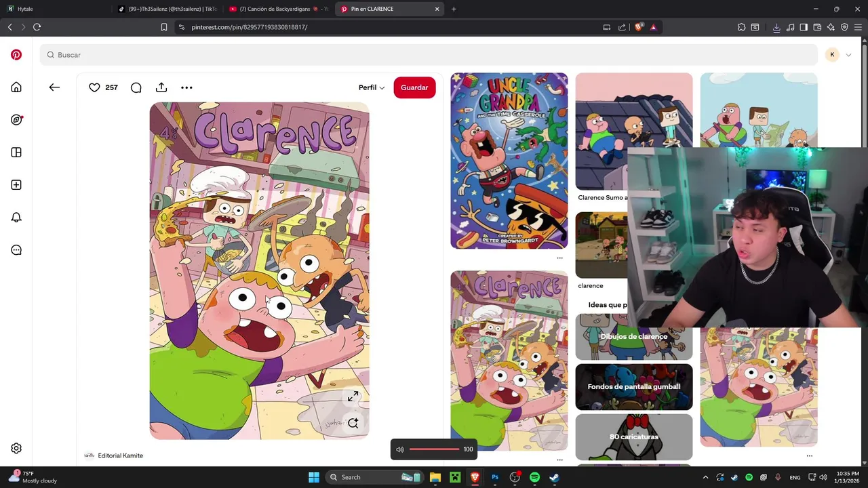Open the Fondos de pantalla gumball tile

click(x=634, y=387)
